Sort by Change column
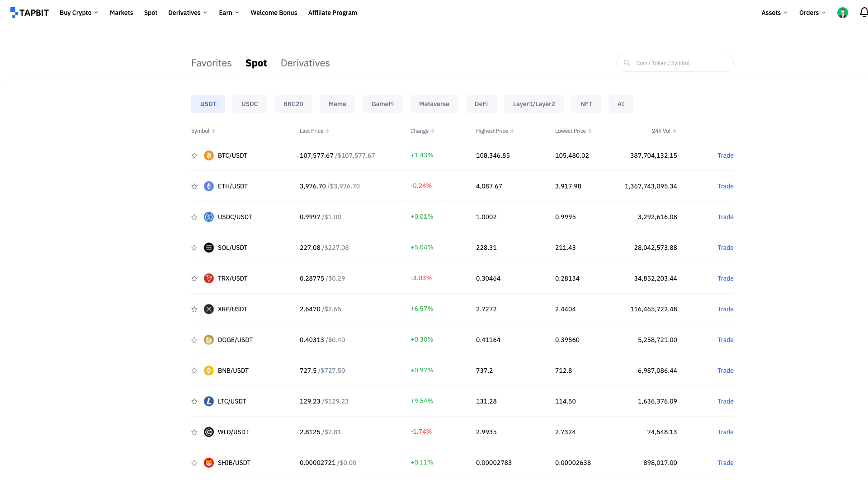Viewport: 868px width, 488px height. 422,131
